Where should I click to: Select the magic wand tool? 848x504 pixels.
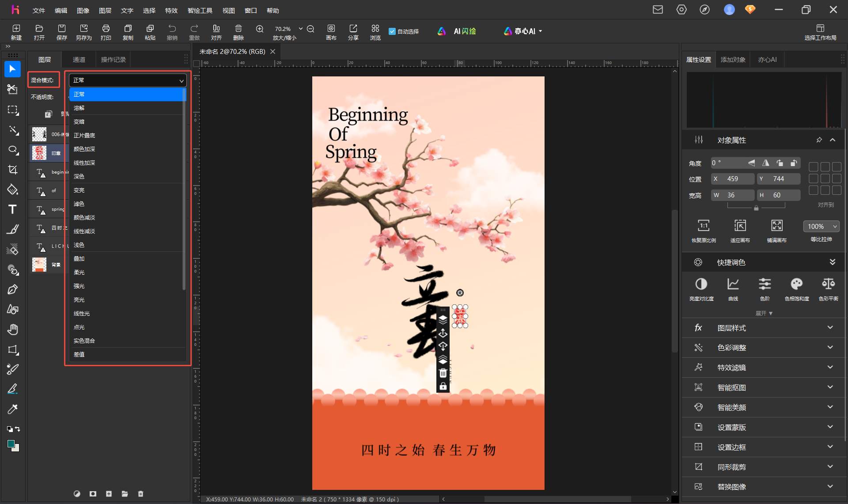[13, 130]
